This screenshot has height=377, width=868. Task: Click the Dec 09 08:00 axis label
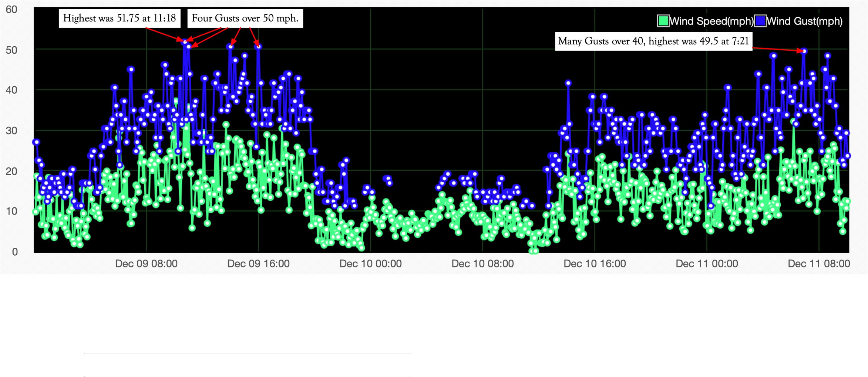click(x=146, y=264)
